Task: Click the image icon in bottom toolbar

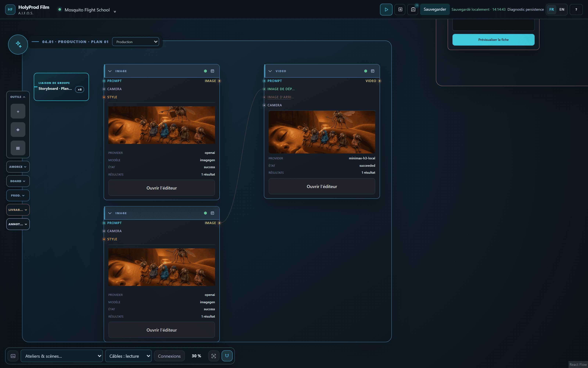Action: pyautogui.click(x=13, y=356)
